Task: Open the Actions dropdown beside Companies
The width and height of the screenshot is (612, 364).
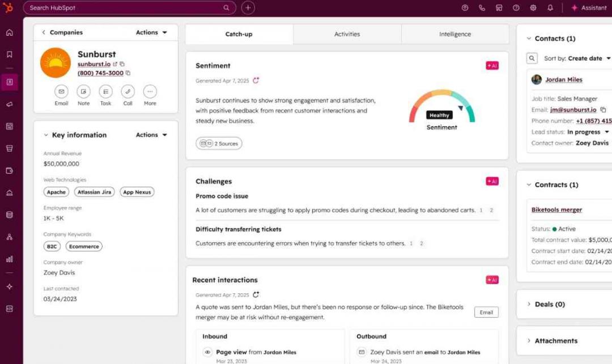Action: tap(151, 32)
